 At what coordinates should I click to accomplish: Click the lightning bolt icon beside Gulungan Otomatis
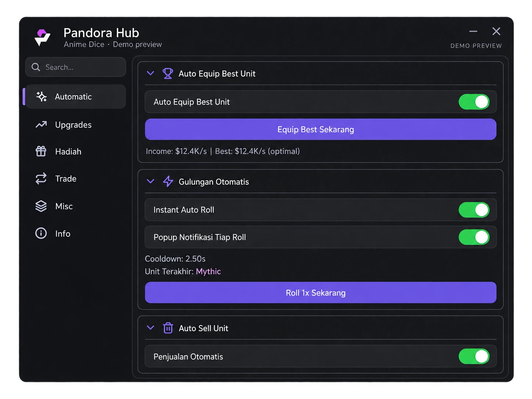(168, 181)
